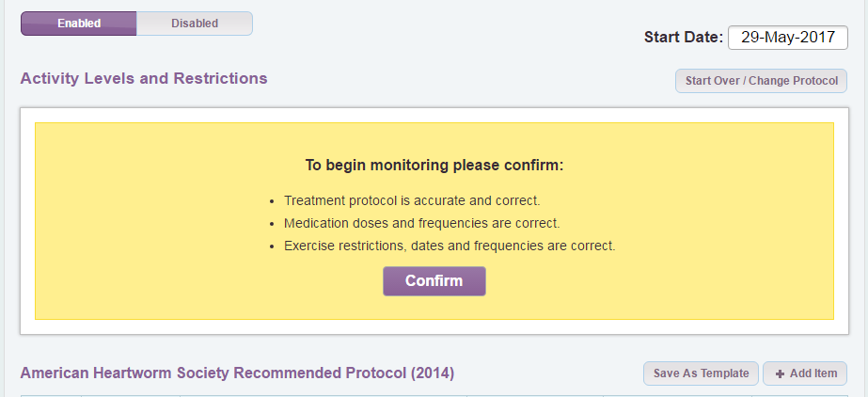
Task: Switch monitoring to Disabled
Action: (194, 24)
